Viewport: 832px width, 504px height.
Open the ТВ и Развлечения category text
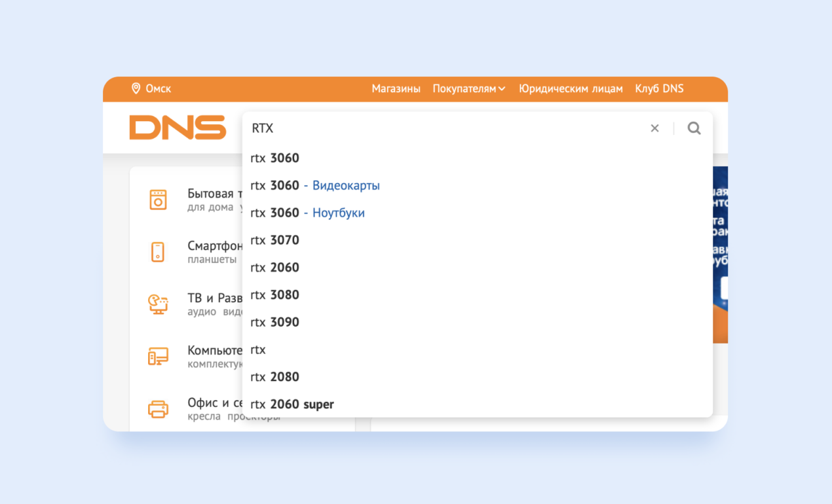point(215,298)
